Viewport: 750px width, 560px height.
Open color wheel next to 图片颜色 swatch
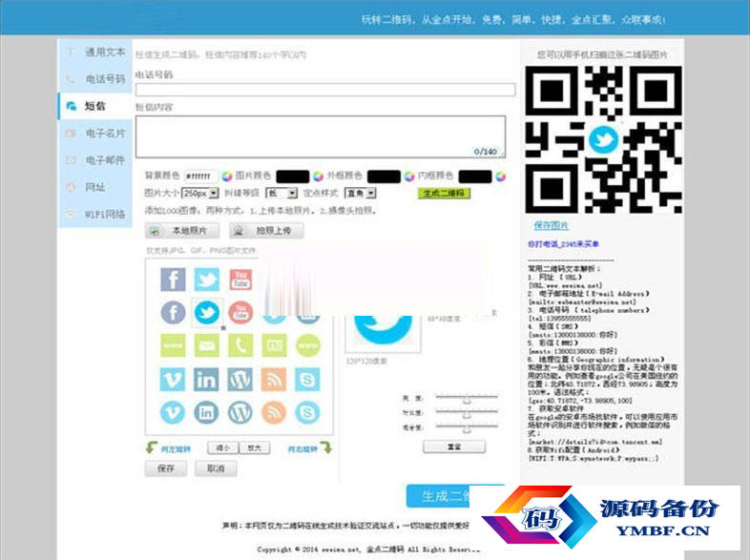(318, 176)
